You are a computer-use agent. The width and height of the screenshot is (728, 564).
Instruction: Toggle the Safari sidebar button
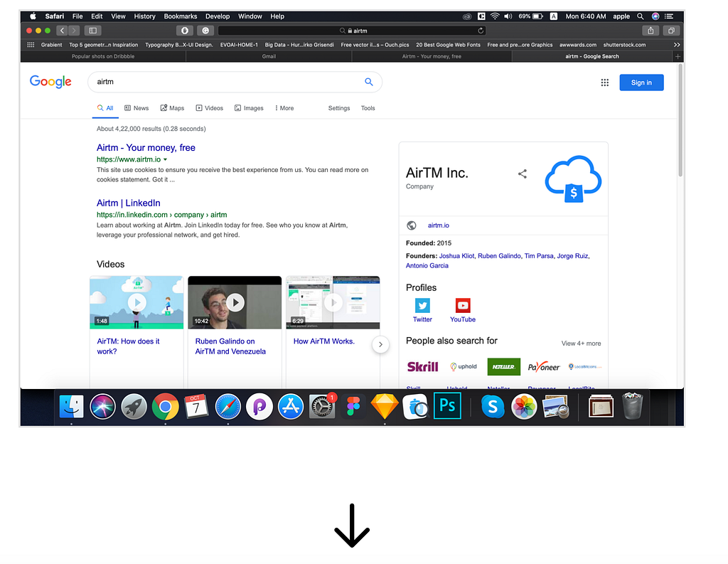coord(93,31)
